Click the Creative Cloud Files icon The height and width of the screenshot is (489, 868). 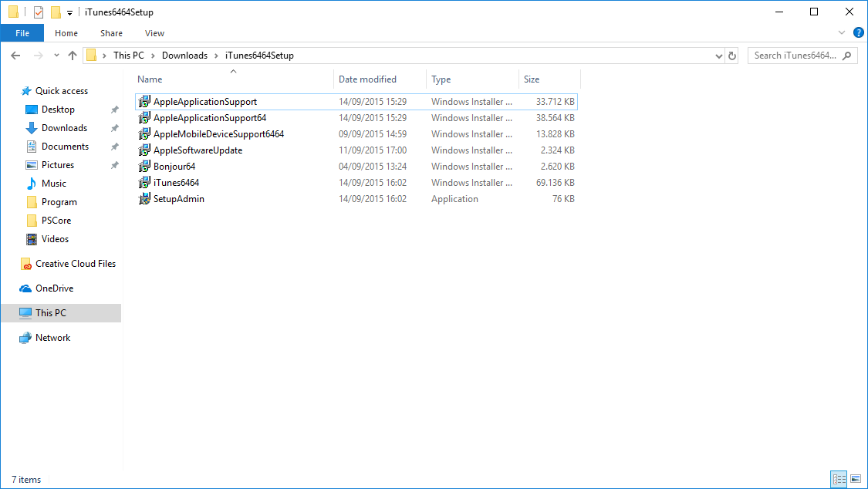point(26,264)
